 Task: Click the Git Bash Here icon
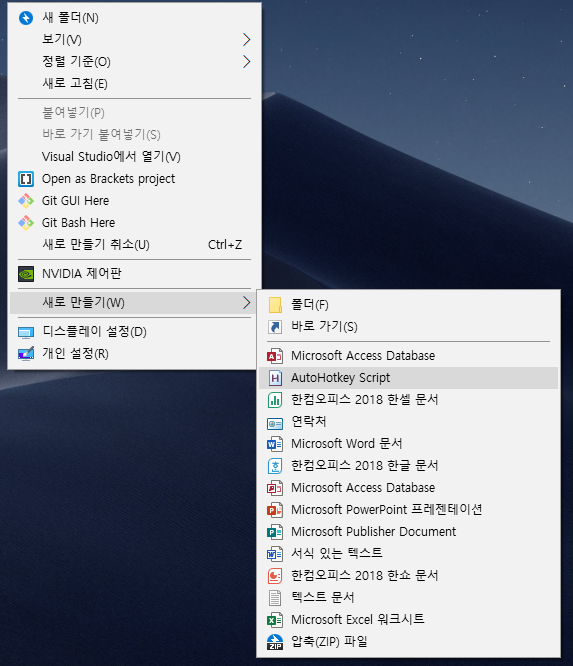pyautogui.click(x=26, y=223)
